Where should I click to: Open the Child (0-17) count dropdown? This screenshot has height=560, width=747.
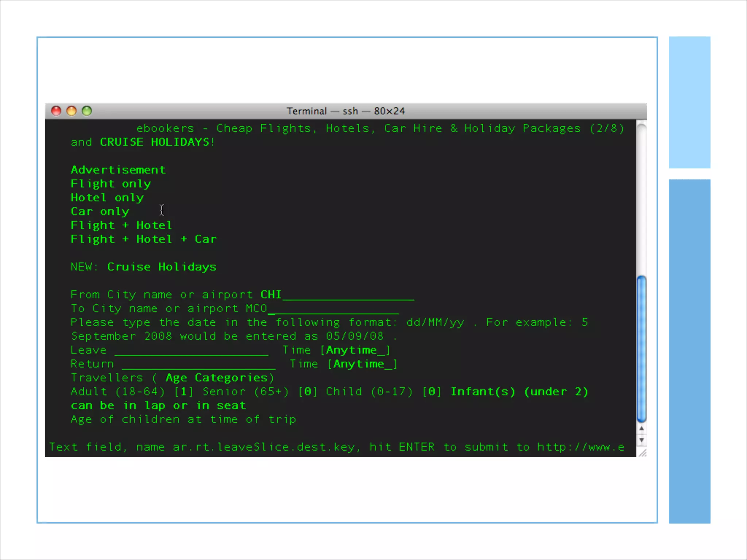[432, 392]
